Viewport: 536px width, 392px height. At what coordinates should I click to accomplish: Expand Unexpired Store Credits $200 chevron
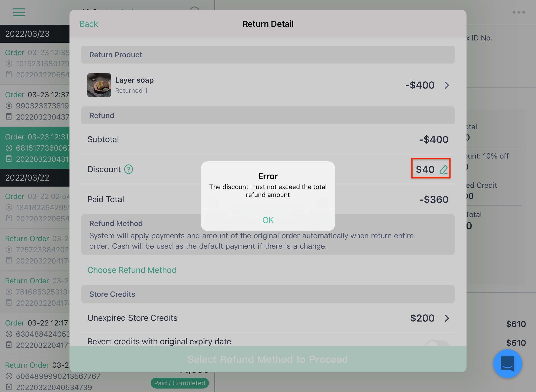pyautogui.click(x=447, y=318)
